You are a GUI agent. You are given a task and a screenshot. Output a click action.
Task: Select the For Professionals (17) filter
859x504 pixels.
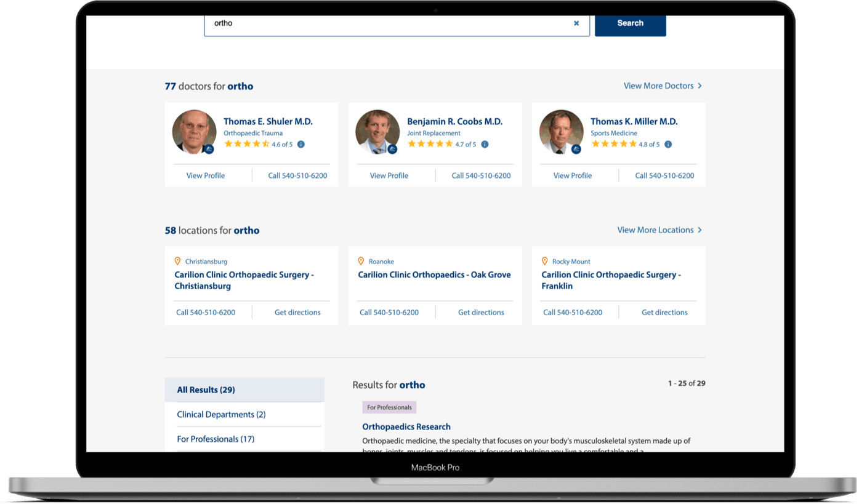244,439
